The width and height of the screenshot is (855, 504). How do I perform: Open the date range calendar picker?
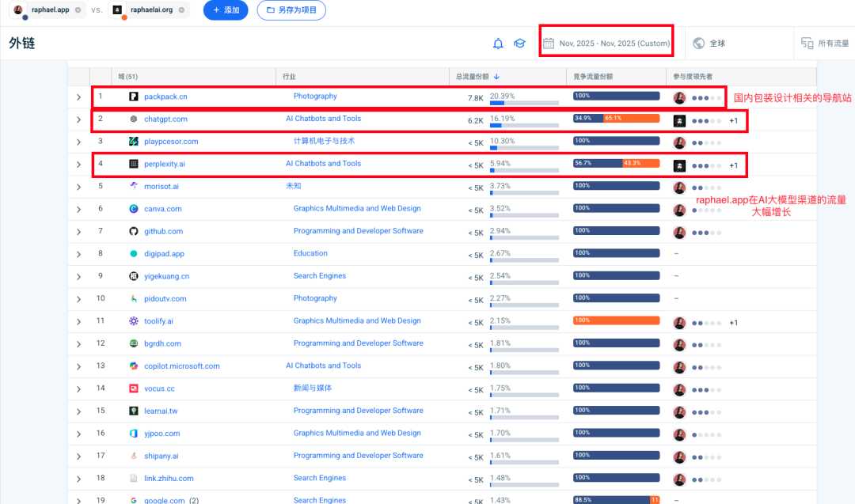(606, 43)
